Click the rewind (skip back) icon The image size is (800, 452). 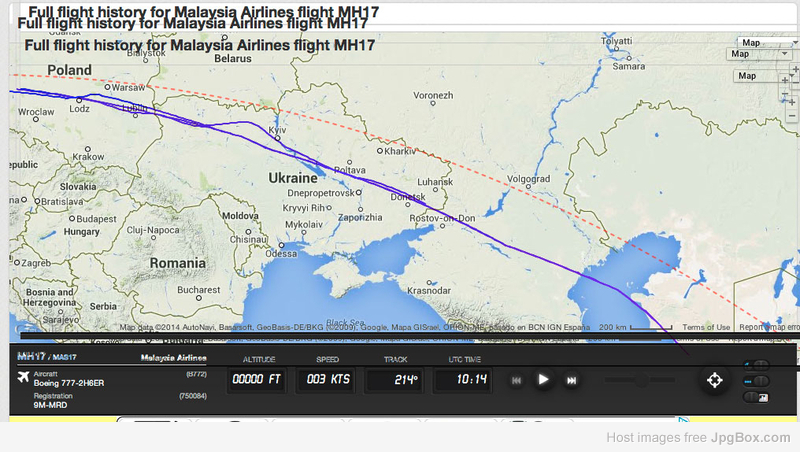[517, 380]
